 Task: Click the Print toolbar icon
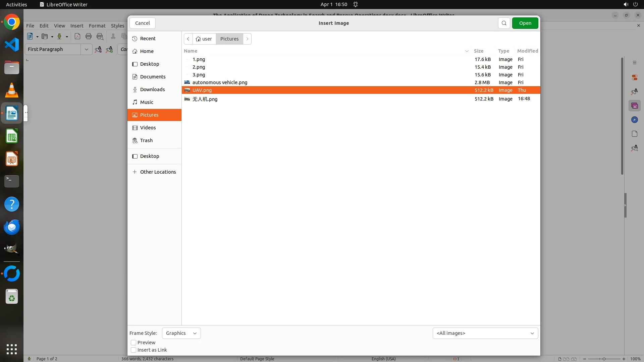tap(89, 37)
